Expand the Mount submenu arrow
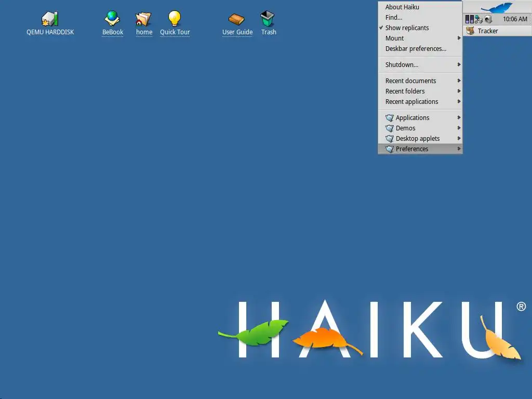This screenshot has width=532, height=399. 459,38
